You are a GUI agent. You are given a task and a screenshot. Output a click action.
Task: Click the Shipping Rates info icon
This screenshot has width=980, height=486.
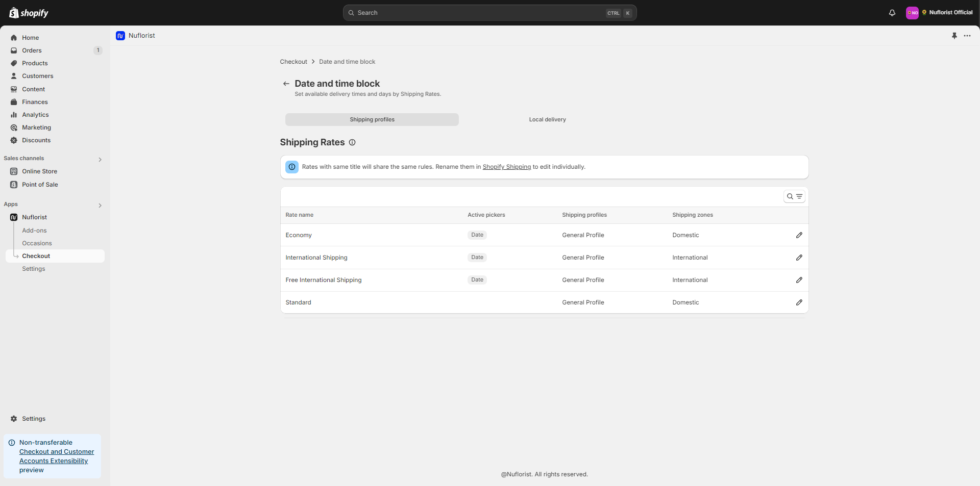pyautogui.click(x=352, y=142)
